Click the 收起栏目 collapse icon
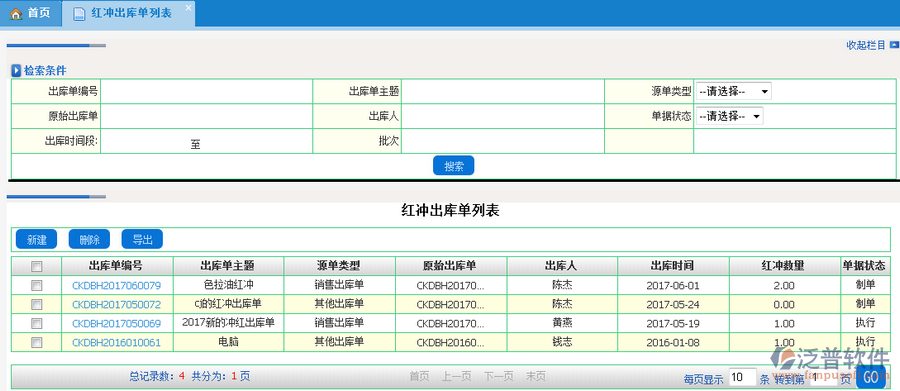Screen dimensions: 900x391 (x=894, y=45)
